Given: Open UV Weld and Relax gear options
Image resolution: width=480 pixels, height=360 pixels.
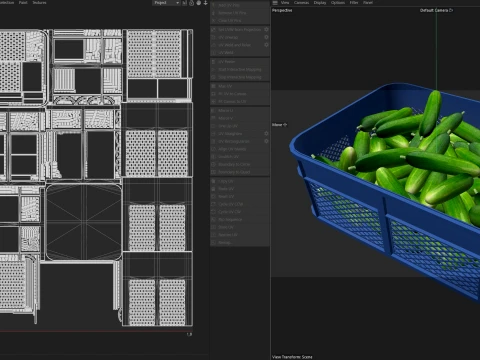Looking at the screenshot, I should point(266,45).
